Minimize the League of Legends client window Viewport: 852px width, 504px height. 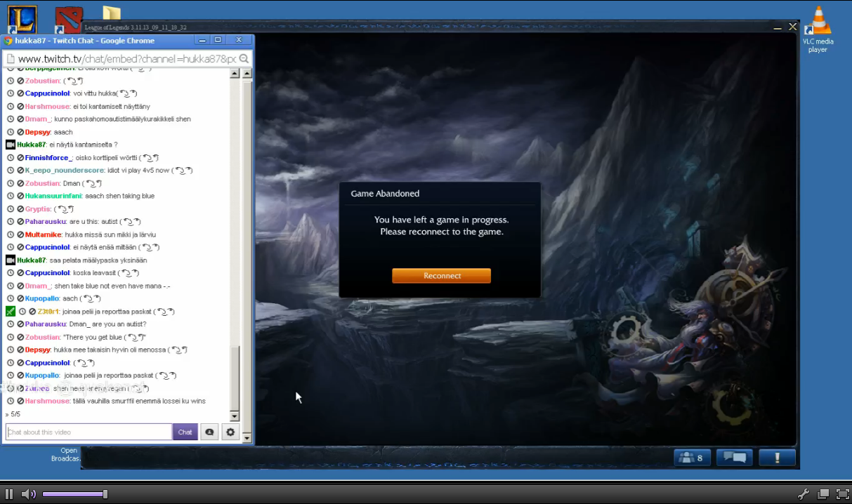777,28
